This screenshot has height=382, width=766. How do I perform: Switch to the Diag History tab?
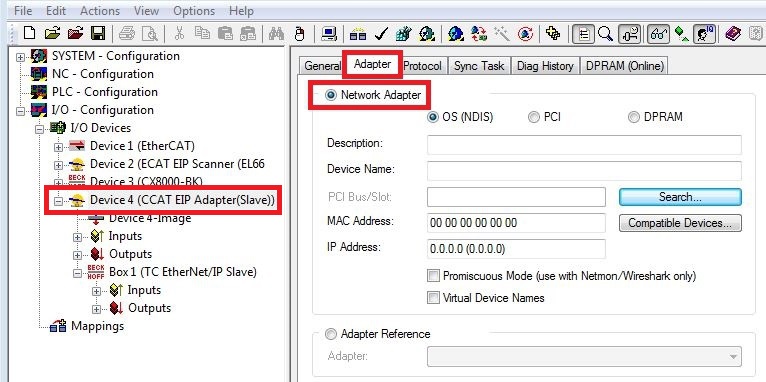point(545,66)
